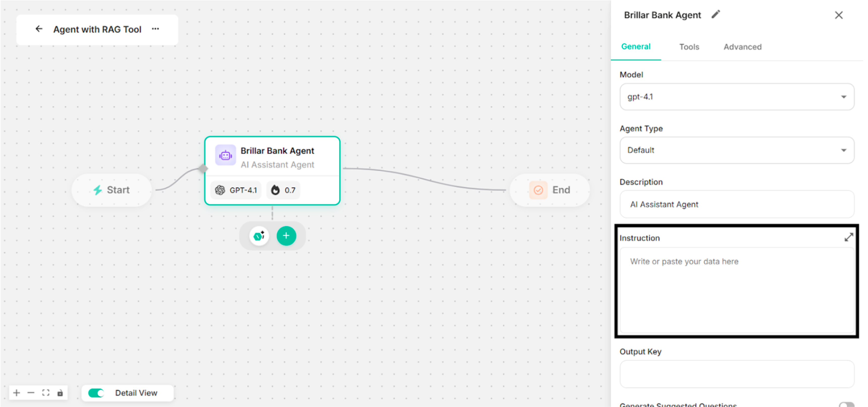Expand the Agent Type dropdown

coord(737,150)
